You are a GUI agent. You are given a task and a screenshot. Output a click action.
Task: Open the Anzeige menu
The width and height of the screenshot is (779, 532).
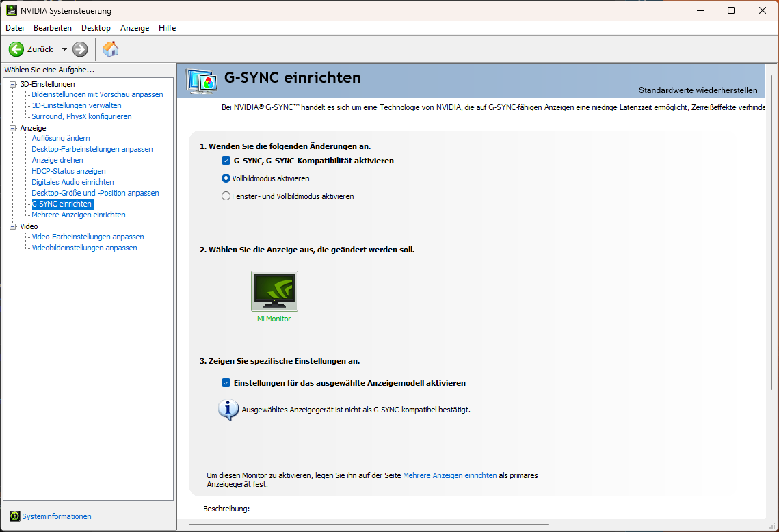tap(135, 28)
